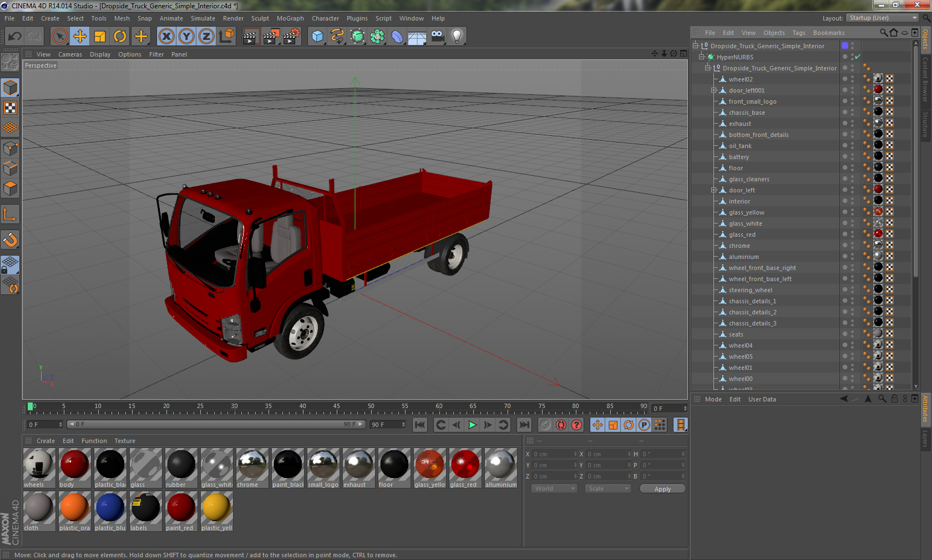Click frame 45 on the timeline
Viewport: 932px width, 560px height.
(336, 406)
